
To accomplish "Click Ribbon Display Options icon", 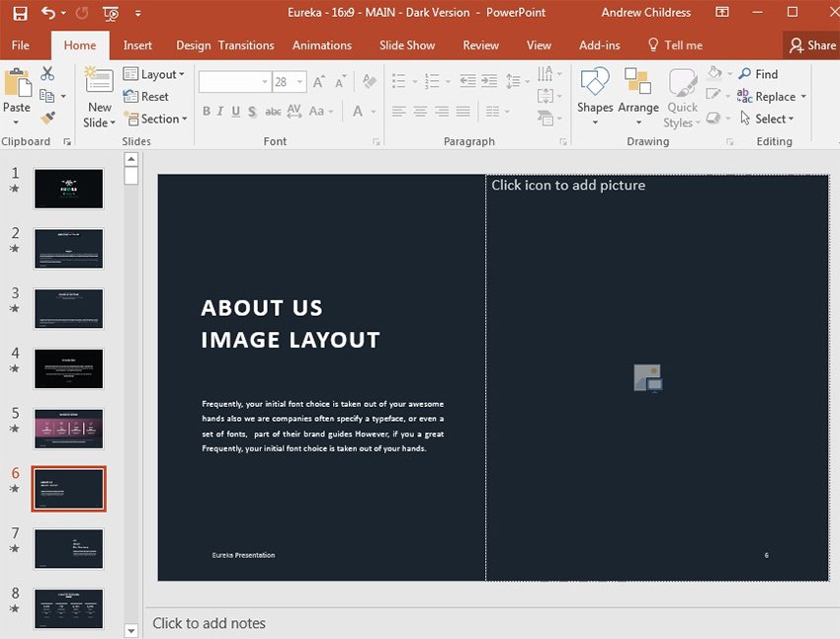I will (721, 12).
